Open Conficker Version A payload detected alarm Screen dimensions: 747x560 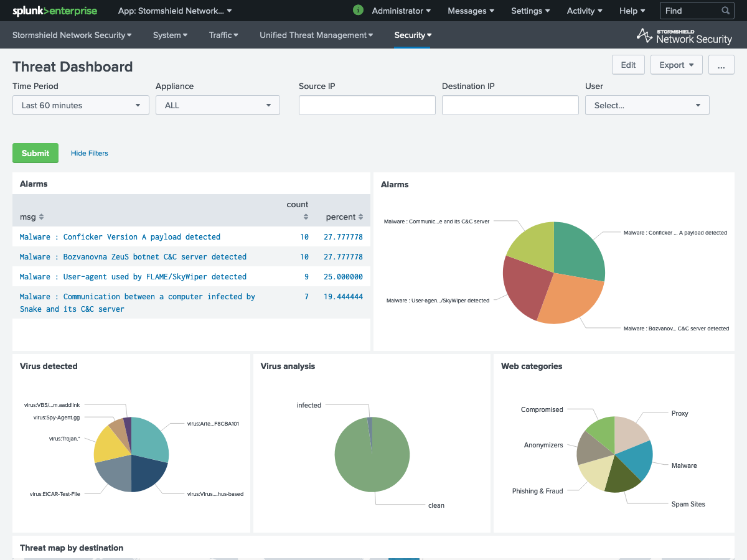click(x=120, y=236)
